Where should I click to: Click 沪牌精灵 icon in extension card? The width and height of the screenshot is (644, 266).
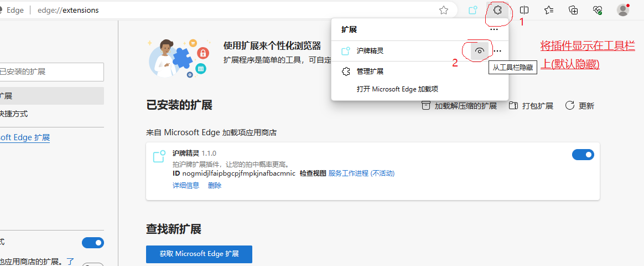(x=159, y=157)
